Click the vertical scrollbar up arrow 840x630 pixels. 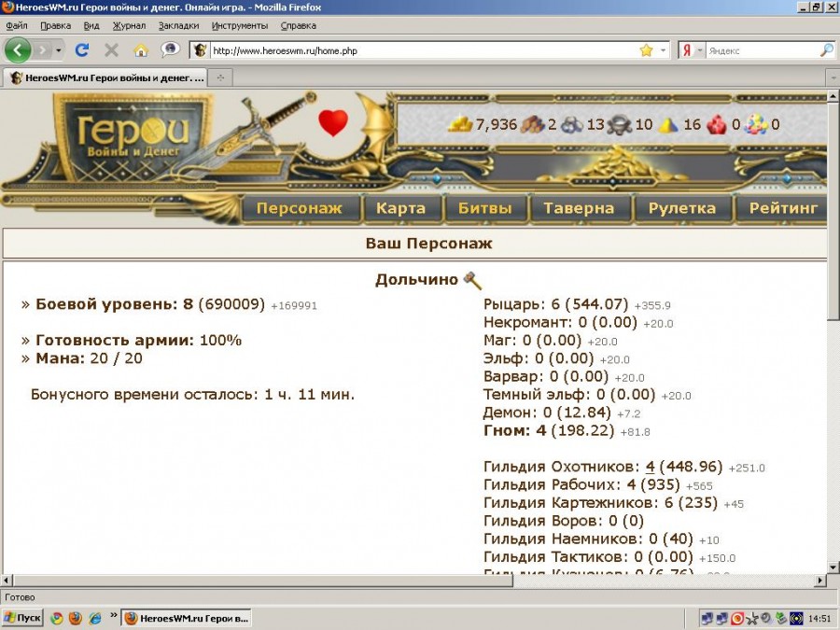(833, 96)
